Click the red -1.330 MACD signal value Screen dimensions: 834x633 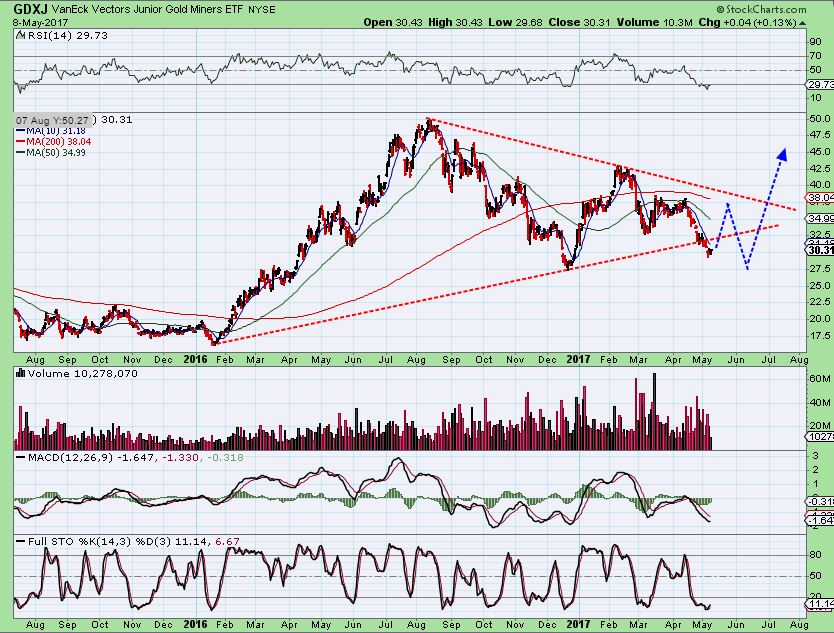(x=180, y=457)
